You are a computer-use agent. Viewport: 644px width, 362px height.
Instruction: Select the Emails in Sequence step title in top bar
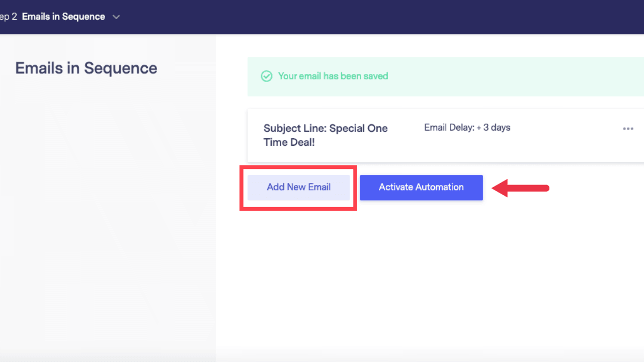click(63, 17)
